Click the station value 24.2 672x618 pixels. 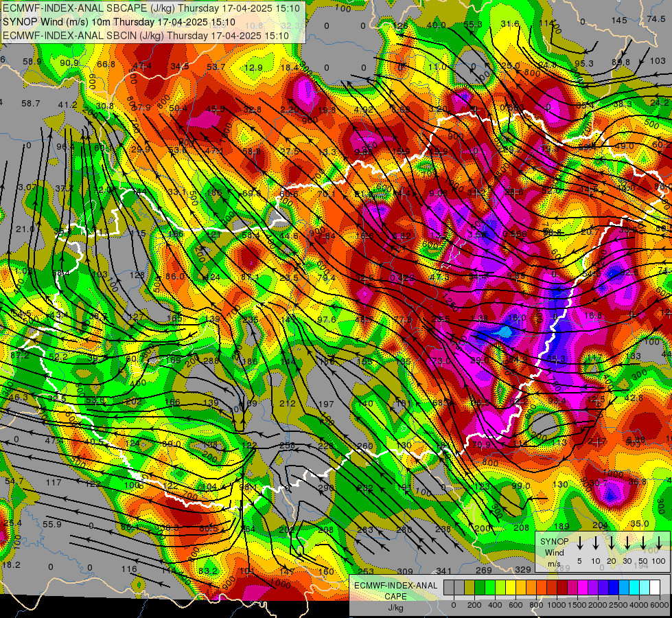tap(659, 102)
